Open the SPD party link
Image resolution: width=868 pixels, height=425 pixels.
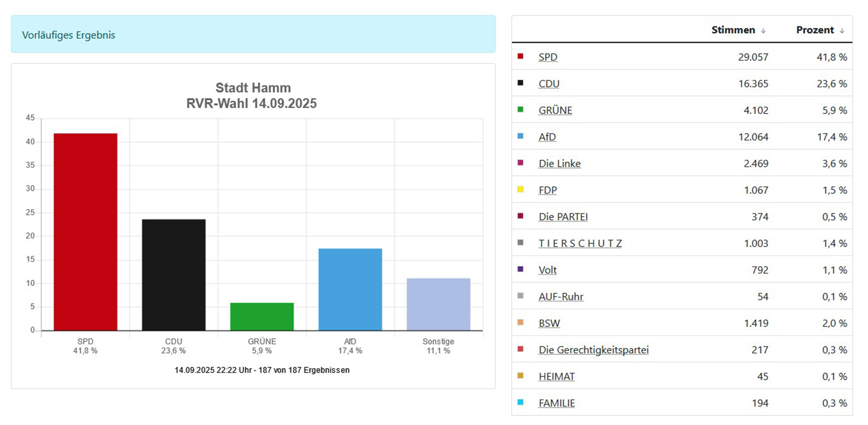click(x=548, y=57)
